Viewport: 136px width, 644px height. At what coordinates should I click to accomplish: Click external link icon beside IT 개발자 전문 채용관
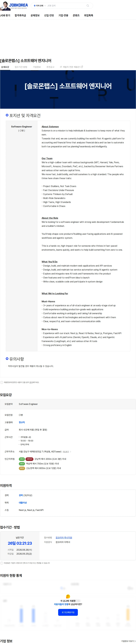[82, 67]
